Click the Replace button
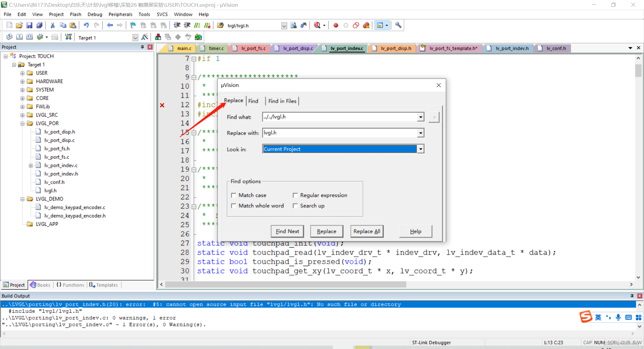Screen dimensions: 644x349 coord(326,231)
